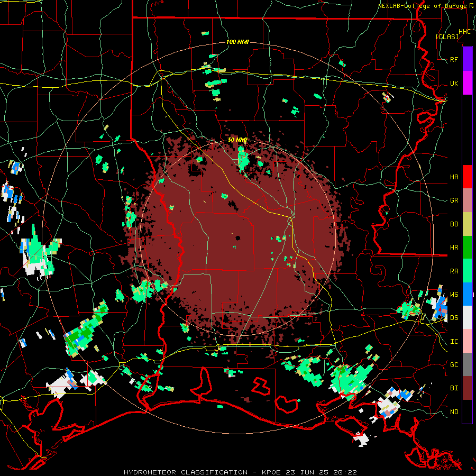
Task: Click the 100 NMI range ring label
Action: coord(237,42)
